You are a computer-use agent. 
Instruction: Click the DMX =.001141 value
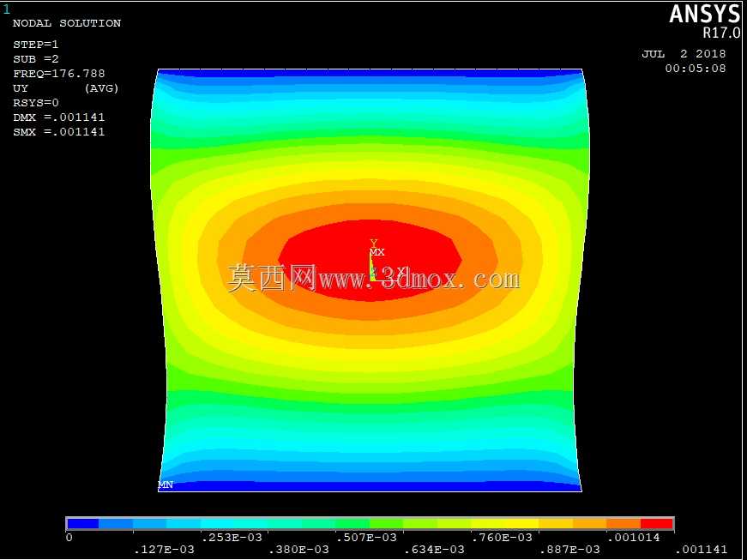[59, 117]
